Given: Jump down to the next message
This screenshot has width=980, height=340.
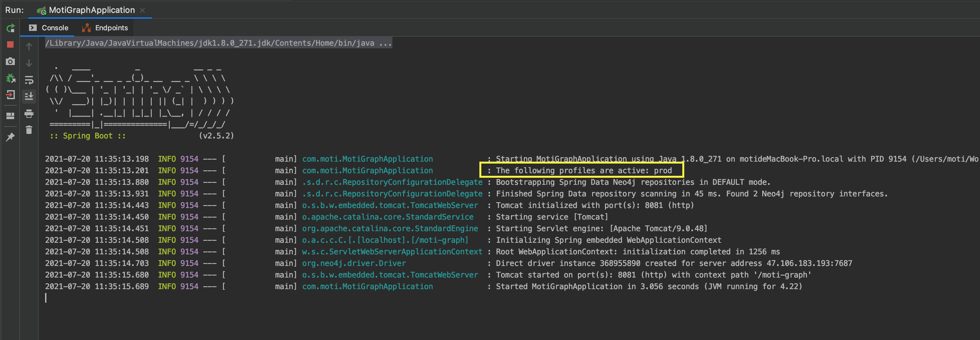Looking at the screenshot, I should point(29,63).
